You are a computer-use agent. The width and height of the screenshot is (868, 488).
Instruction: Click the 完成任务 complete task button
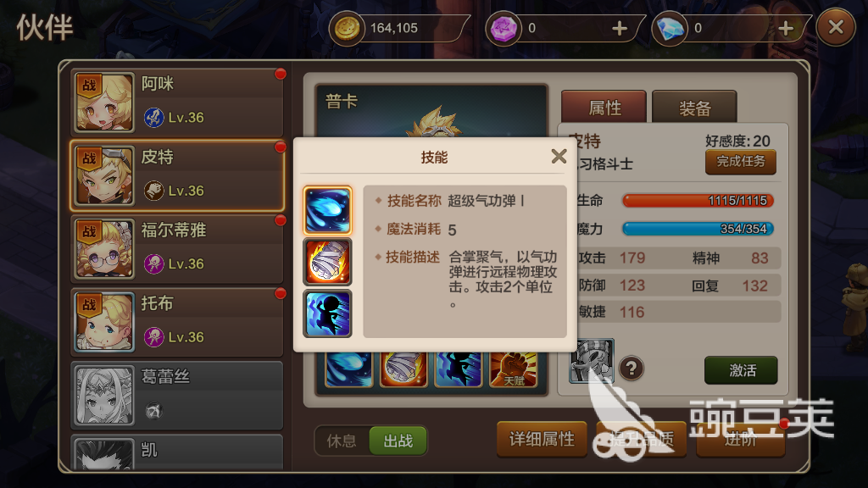click(741, 162)
